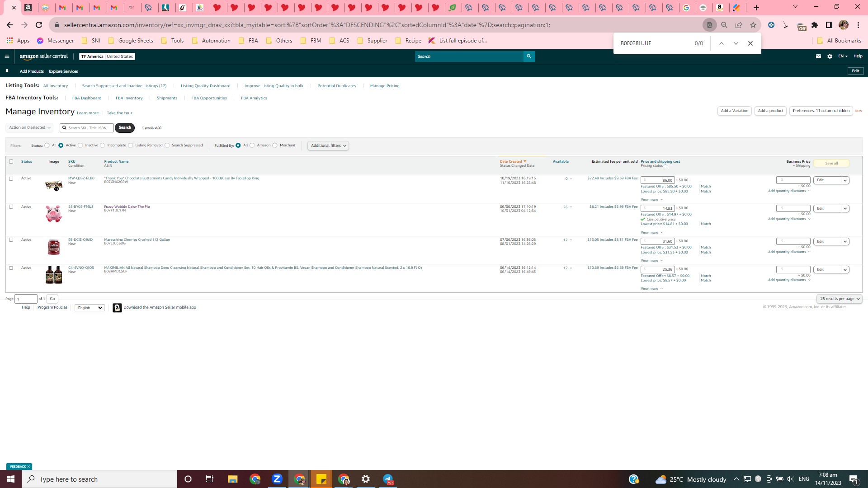Open the English language dropdown in footer
Screen dimensions: 868x488
[90, 308]
